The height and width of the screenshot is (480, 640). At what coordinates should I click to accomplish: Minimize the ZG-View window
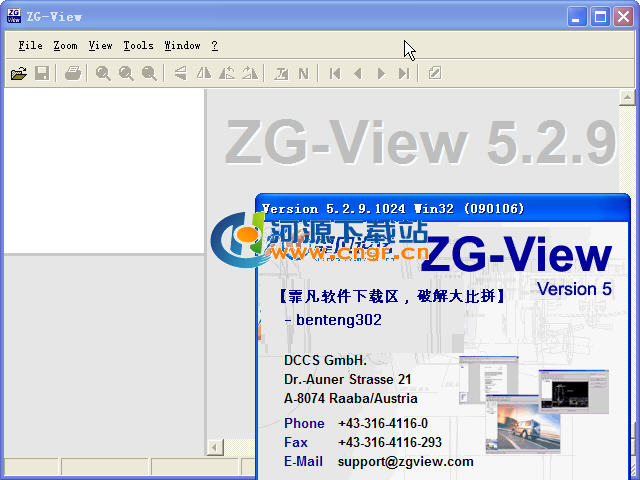click(x=576, y=17)
